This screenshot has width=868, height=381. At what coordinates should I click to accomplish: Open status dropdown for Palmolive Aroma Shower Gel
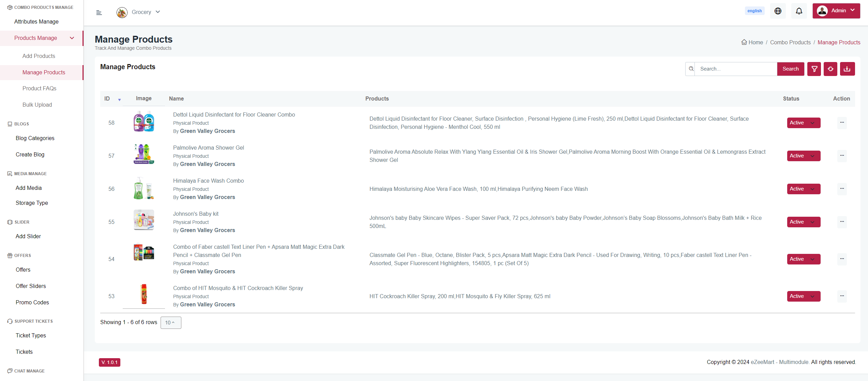click(x=803, y=156)
